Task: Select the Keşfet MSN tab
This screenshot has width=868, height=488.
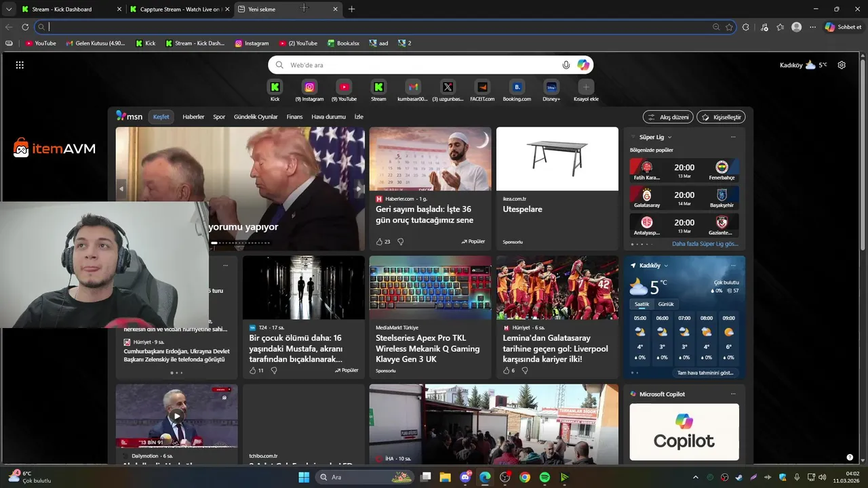Action: point(161,117)
